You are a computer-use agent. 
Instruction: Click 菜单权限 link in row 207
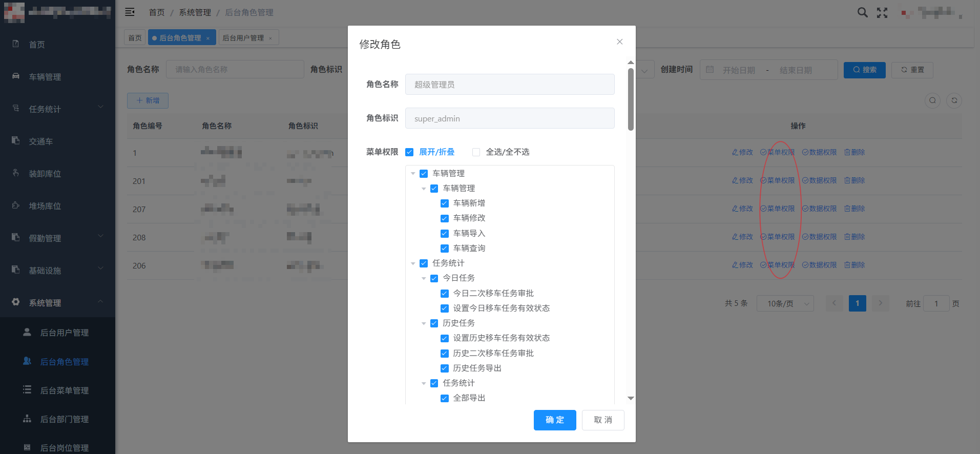pyautogui.click(x=777, y=209)
